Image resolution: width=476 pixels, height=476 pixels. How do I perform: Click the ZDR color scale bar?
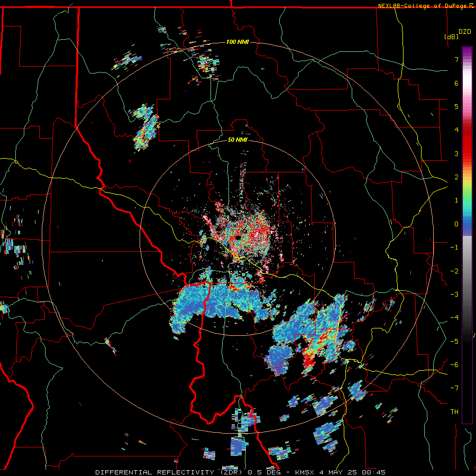coord(467,235)
